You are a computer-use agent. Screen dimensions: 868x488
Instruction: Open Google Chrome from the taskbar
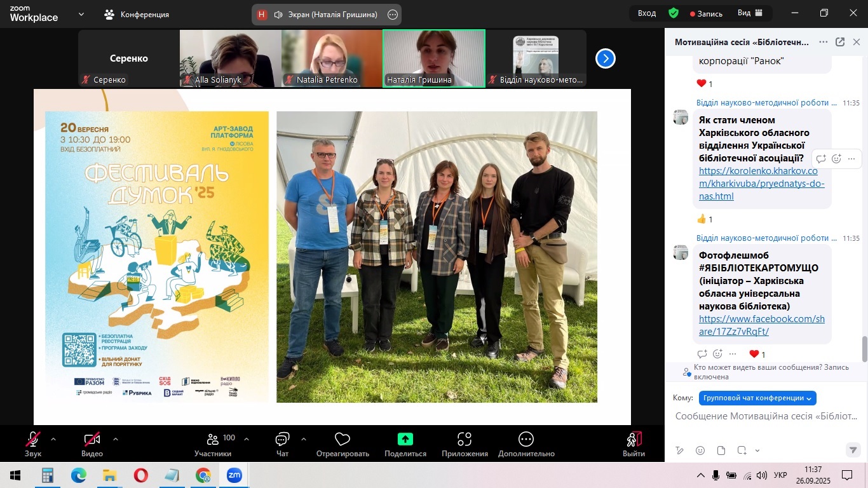pos(203,475)
